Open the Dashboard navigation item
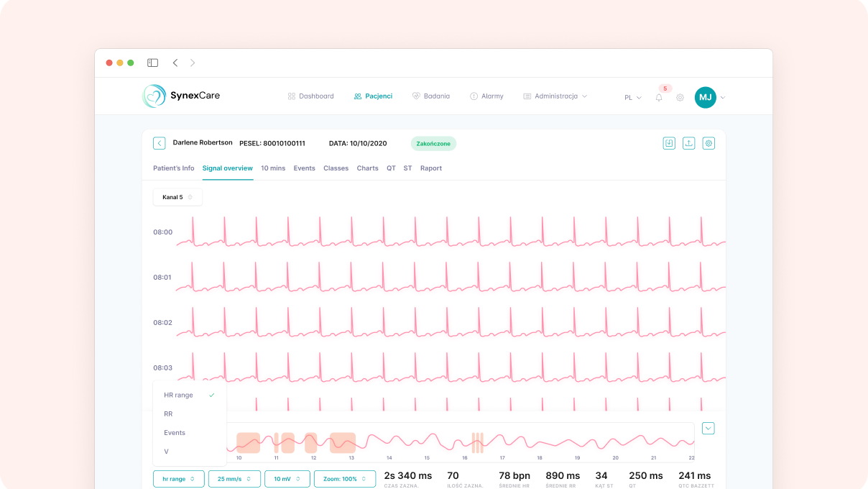The height and width of the screenshot is (489, 868). pyautogui.click(x=310, y=96)
